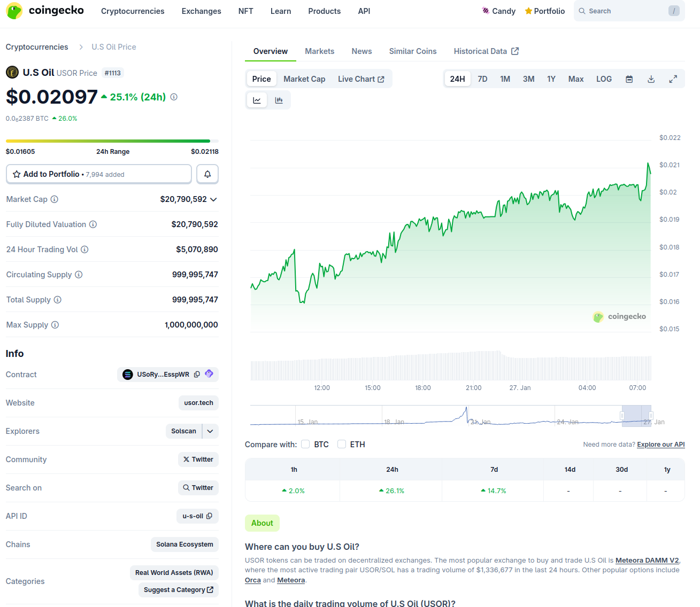
Task: Switch to candlestick chart view
Action: [x=279, y=100]
